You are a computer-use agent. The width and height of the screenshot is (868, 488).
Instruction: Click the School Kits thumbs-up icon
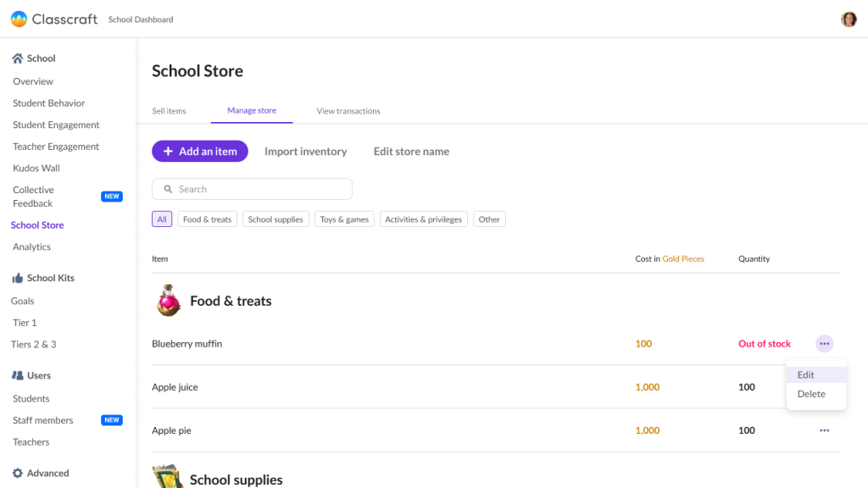[x=18, y=278]
